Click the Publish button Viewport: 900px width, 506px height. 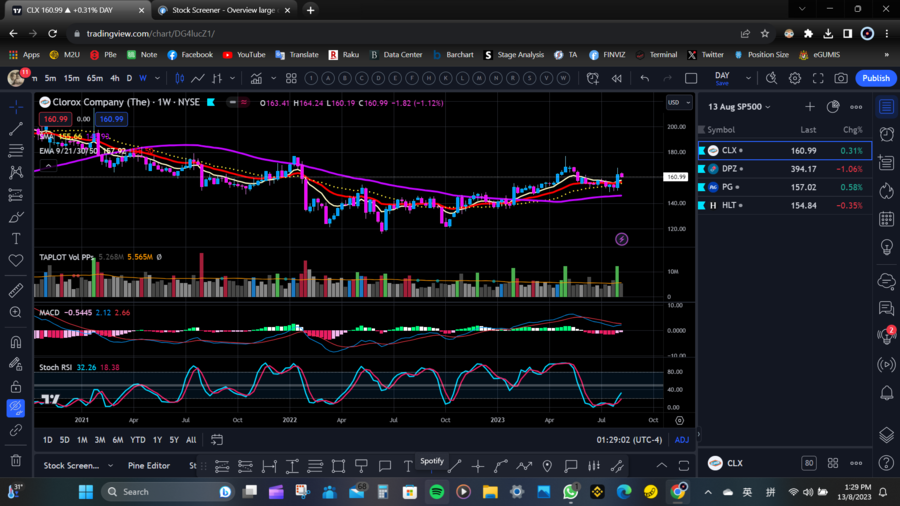pos(876,78)
